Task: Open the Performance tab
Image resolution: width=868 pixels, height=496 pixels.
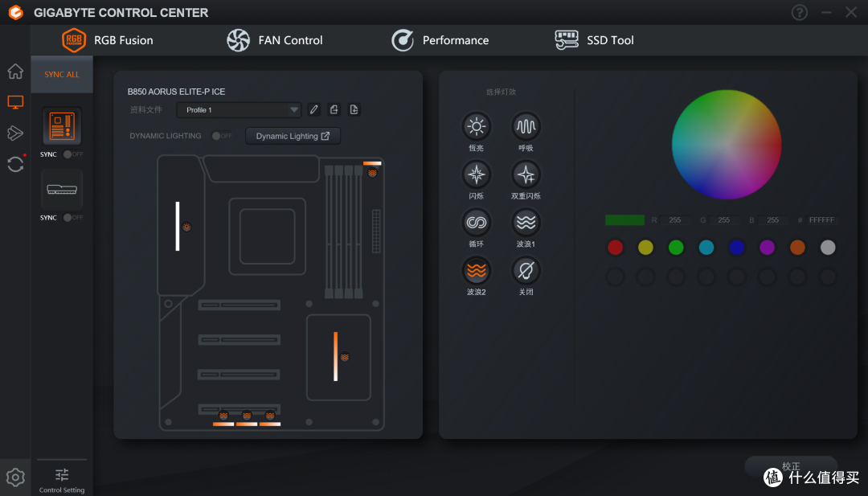Action: pyautogui.click(x=440, y=40)
